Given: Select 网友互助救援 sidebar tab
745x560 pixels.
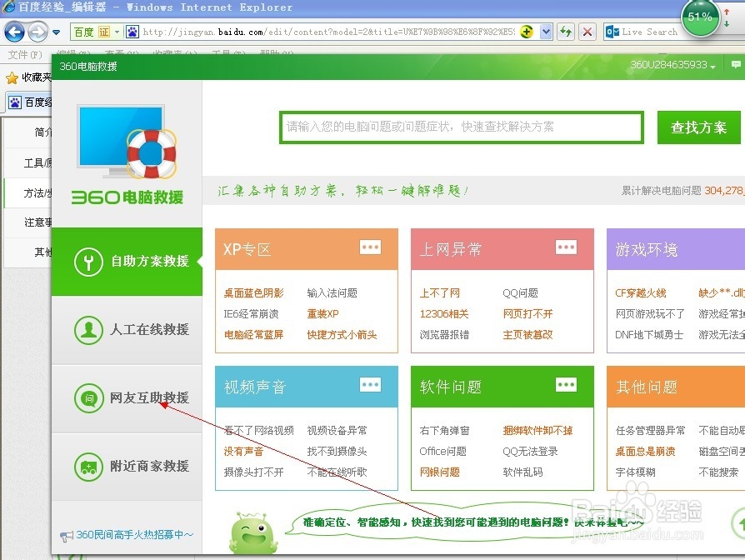Looking at the screenshot, I should [x=127, y=398].
